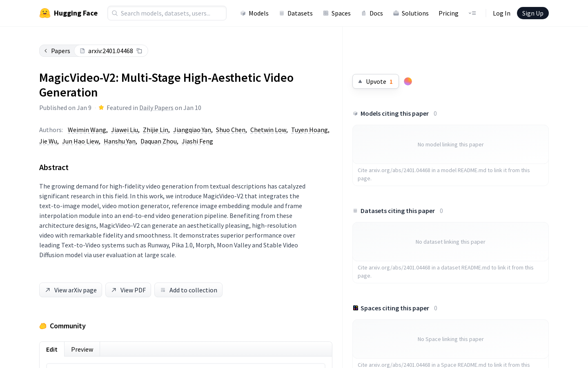Open the Models menu item
588x368 pixels.
coord(254,13)
